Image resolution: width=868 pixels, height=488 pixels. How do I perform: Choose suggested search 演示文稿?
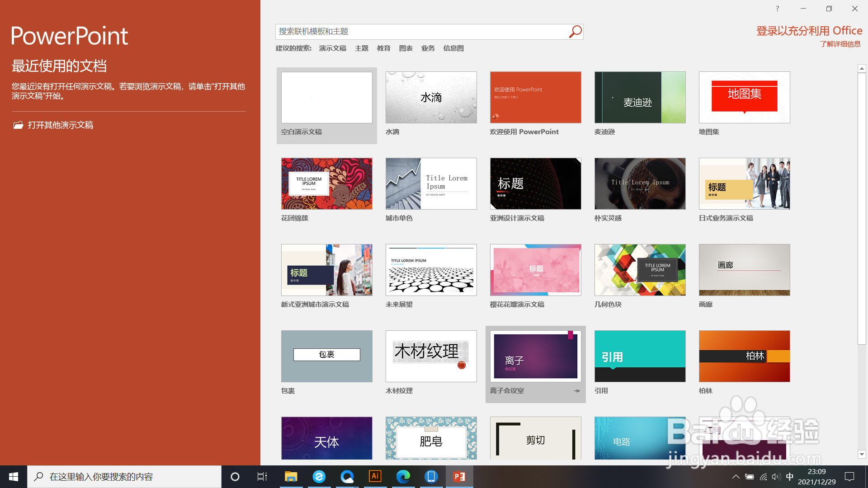pos(333,48)
